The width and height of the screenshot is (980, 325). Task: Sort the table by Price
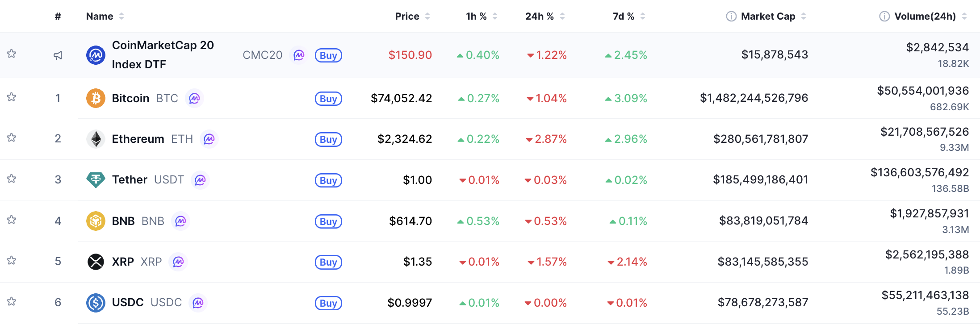point(406,16)
